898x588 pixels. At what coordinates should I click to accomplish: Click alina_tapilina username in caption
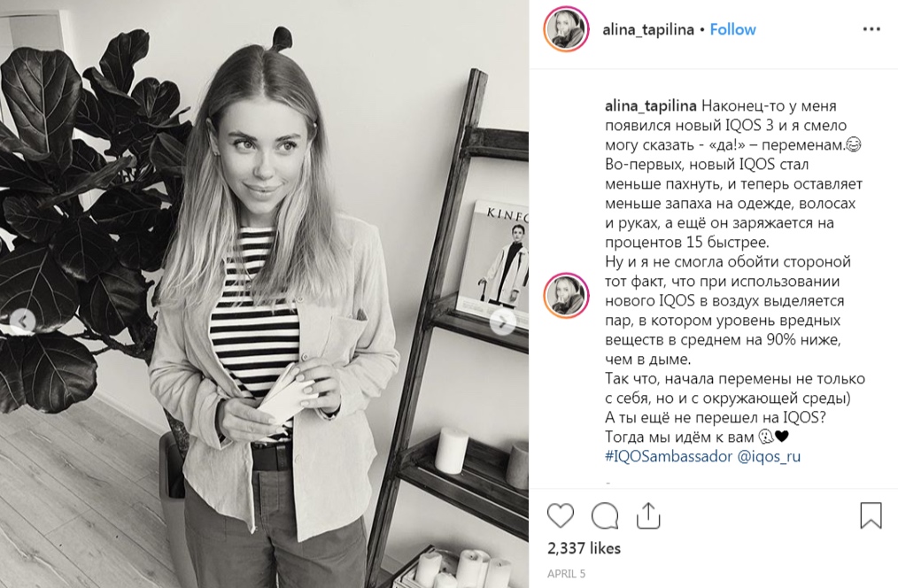[x=651, y=106]
